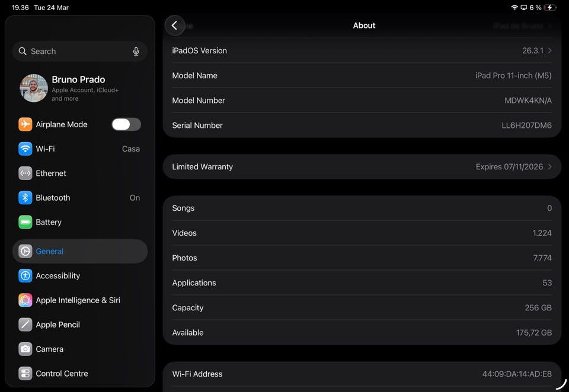Select General in the sidebar

(80, 251)
